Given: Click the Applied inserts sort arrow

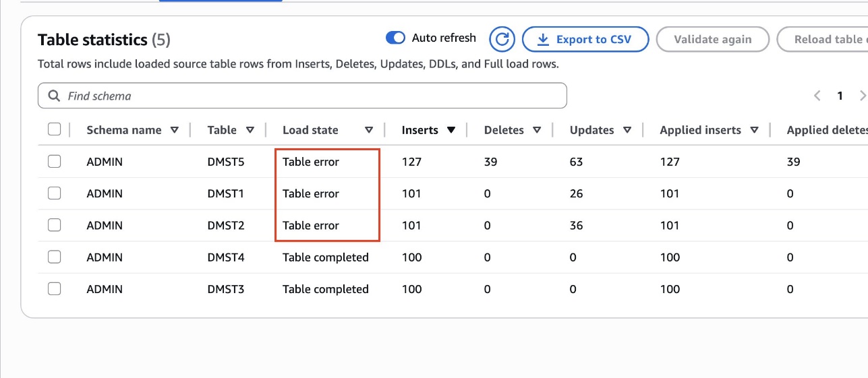Looking at the screenshot, I should pyautogui.click(x=754, y=130).
